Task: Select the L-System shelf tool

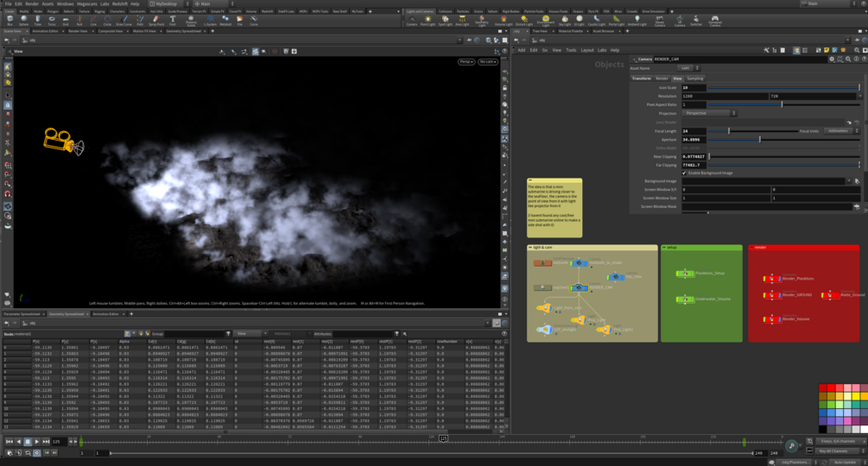Action: point(210,21)
